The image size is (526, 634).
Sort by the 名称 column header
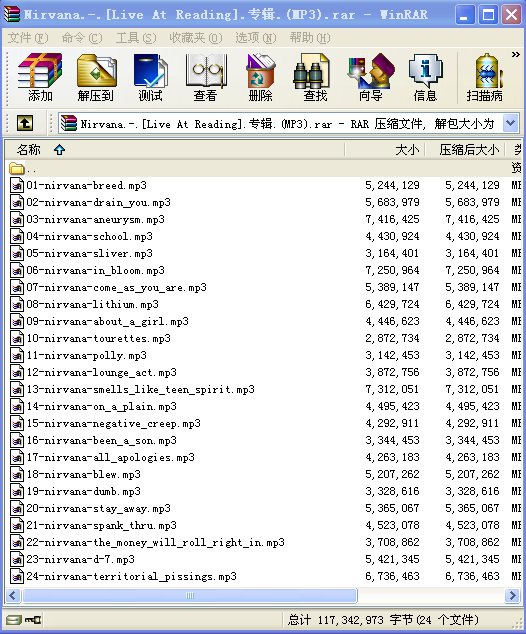174,150
